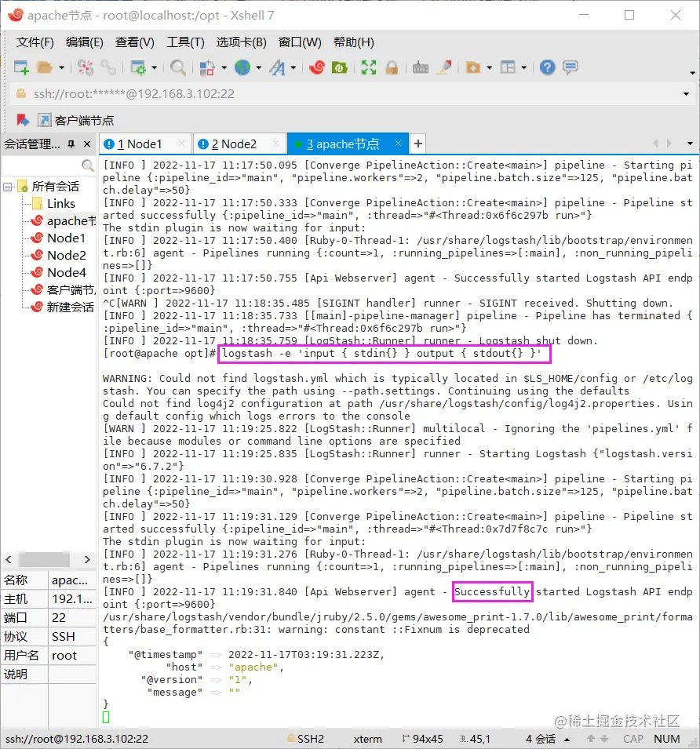The image size is (700, 749).
Task: Add a new tab with plus button
Action: [418, 144]
